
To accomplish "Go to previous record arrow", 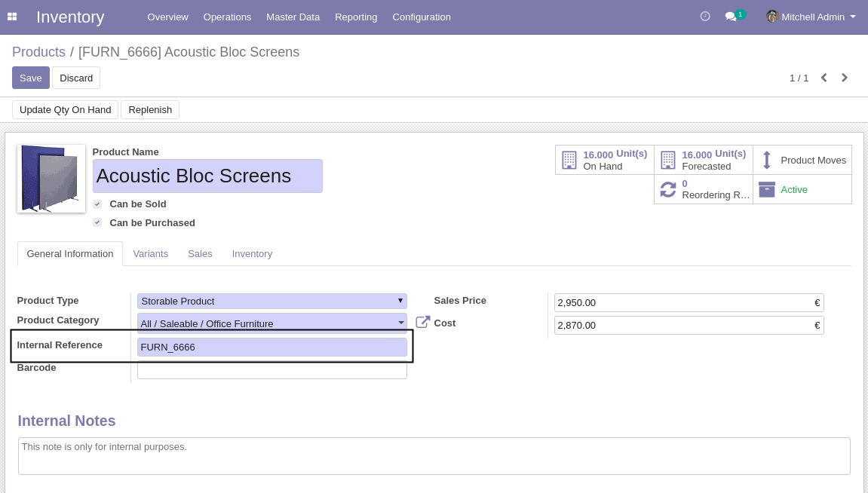I will (x=824, y=78).
